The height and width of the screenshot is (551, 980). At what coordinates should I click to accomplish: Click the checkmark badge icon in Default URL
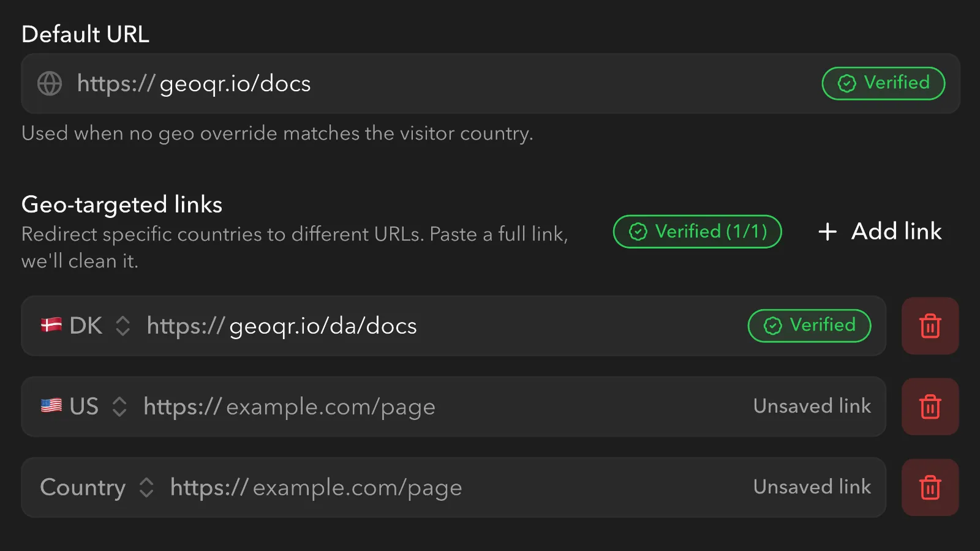click(846, 83)
